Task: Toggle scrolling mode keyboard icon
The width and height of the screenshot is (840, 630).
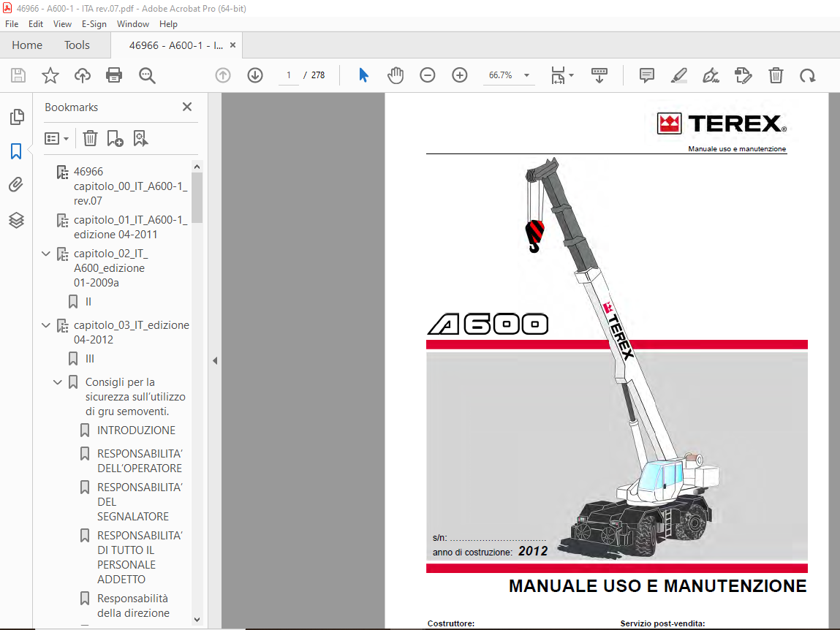Action: click(599, 75)
